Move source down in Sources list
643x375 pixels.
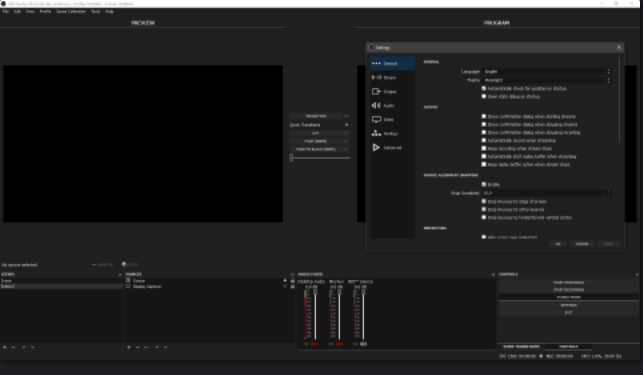[x=166, y=347]
